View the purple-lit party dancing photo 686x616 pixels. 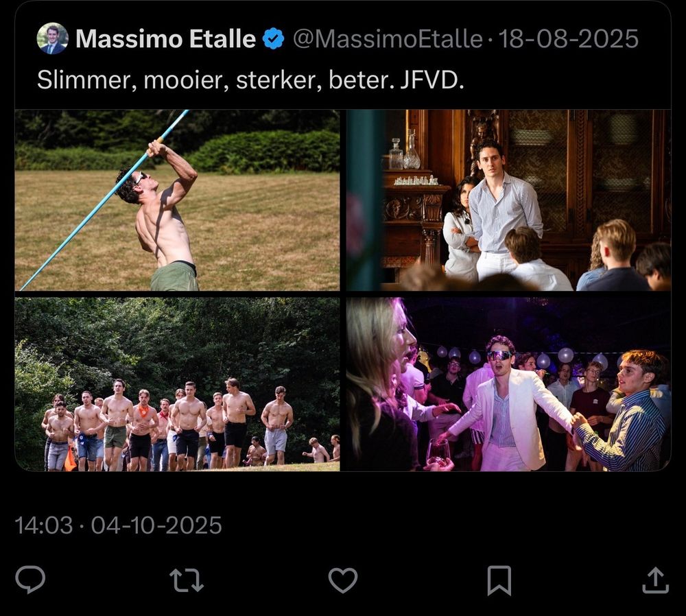pyautogui.click(x=508, y=384)
